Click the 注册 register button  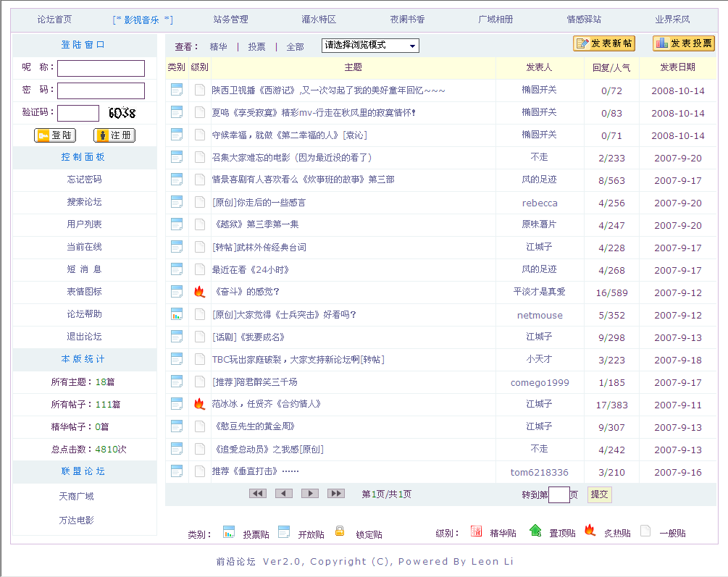tap(114, 135)
